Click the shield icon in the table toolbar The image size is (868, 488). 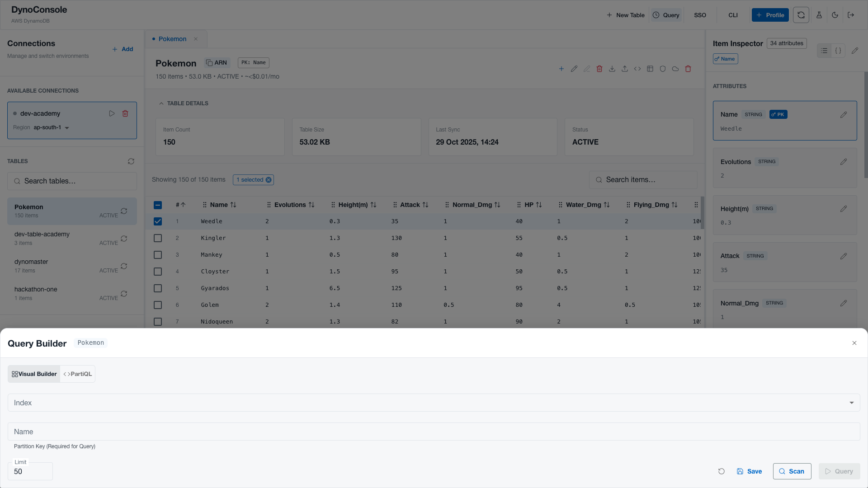662,69
